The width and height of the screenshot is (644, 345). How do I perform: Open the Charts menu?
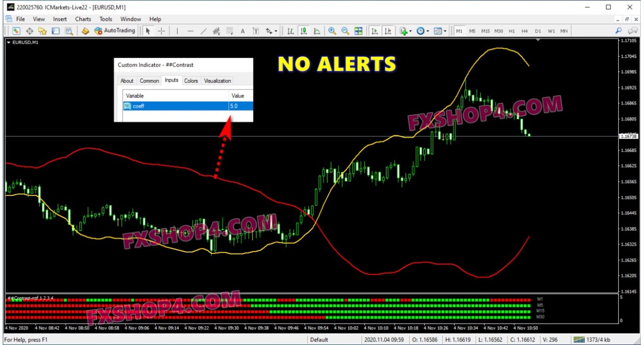tap(83, 19)
